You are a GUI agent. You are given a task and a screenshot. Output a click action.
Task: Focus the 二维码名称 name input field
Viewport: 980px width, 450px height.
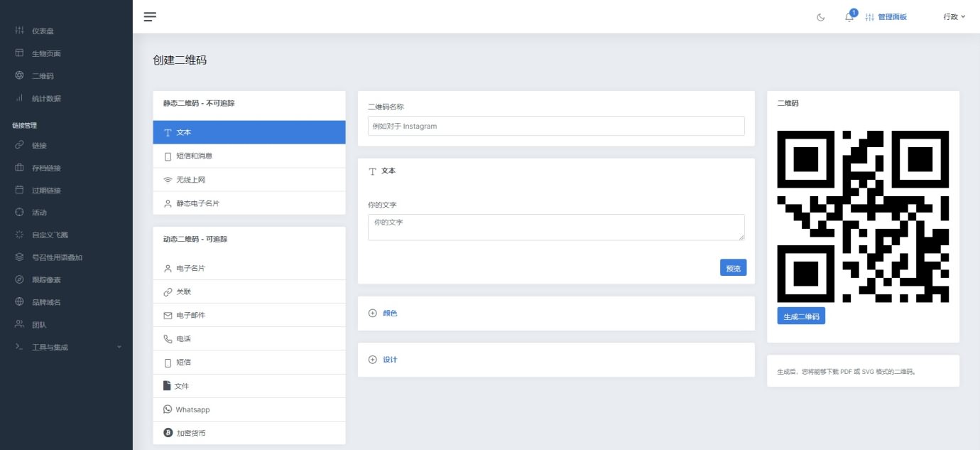(556, 126)
